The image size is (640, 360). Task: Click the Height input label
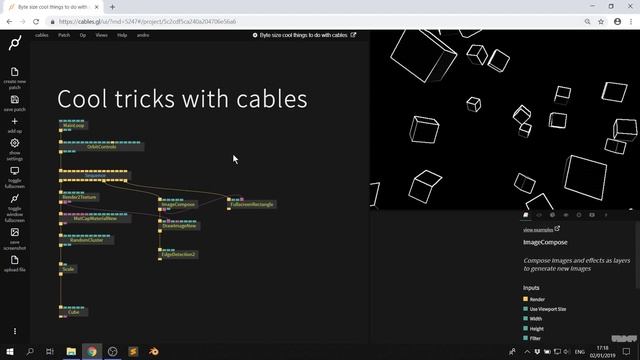coord(537,329)
